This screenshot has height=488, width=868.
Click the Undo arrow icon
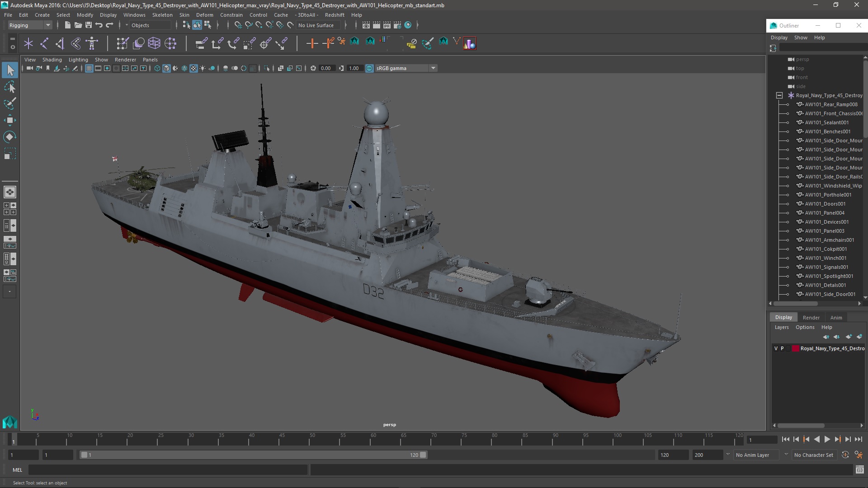[99, 25]
